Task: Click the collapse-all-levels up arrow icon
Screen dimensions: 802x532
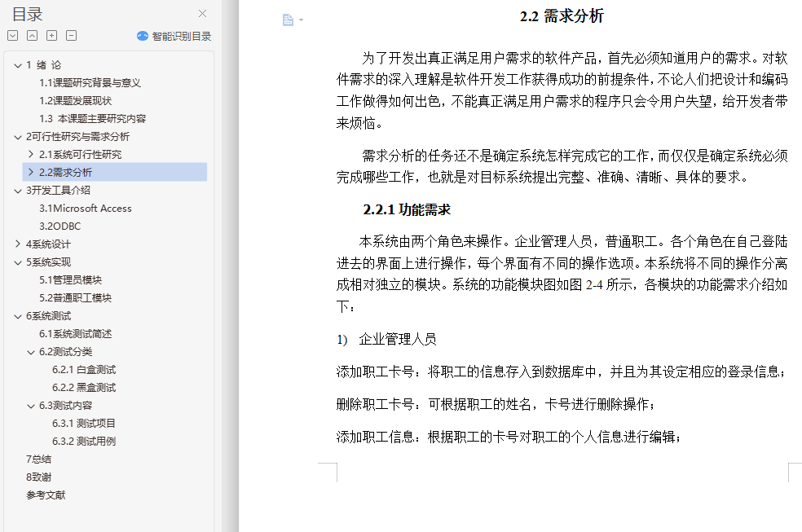Action: point(33,35)
